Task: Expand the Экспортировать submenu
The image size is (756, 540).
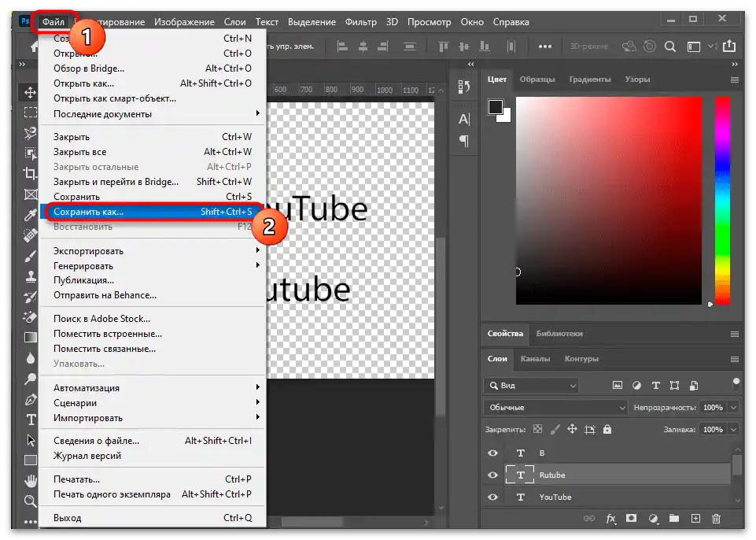Action: point(153,250)
